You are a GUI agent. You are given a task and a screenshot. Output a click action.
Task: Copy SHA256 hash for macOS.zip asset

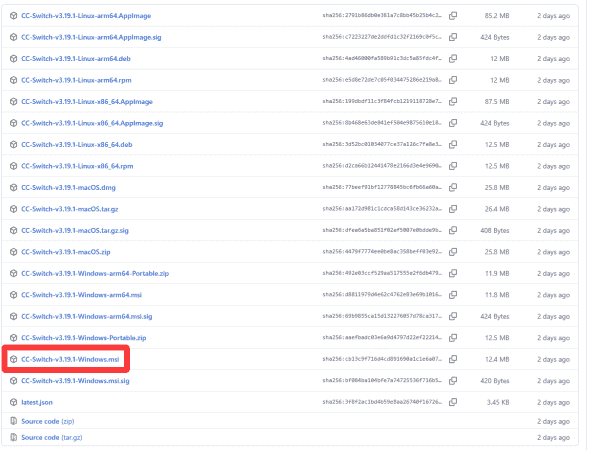[453, 252]
